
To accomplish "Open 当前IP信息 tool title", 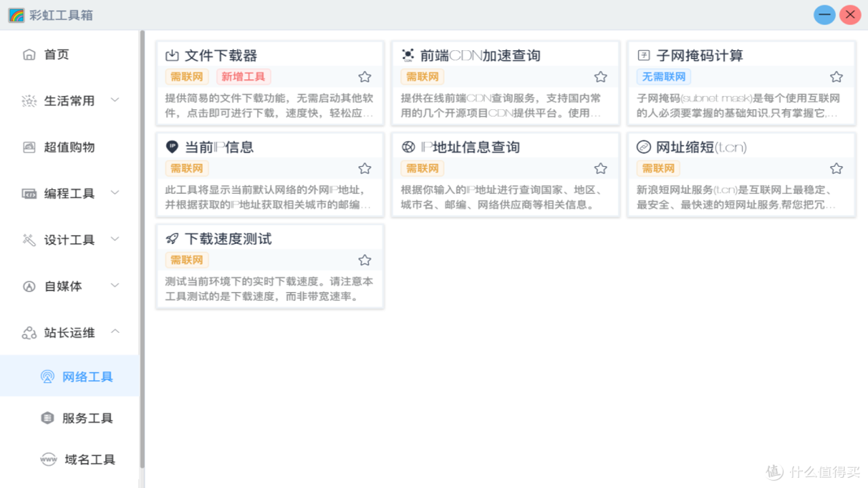I will click(x=219, y=147).
